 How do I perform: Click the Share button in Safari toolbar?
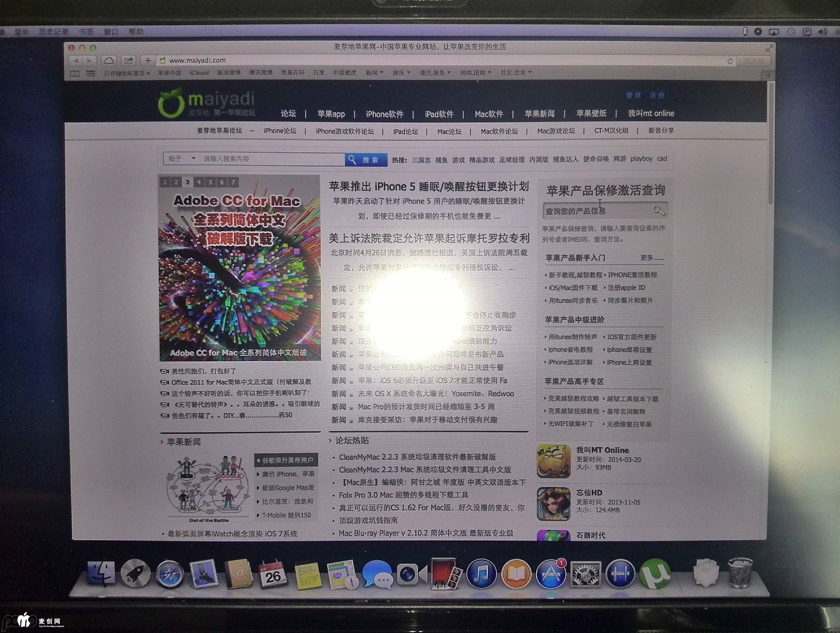pos(129,60)
